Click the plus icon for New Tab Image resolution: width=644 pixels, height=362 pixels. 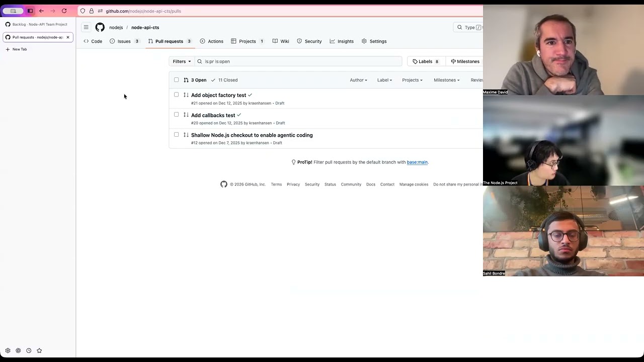click(x=8, y=49)
